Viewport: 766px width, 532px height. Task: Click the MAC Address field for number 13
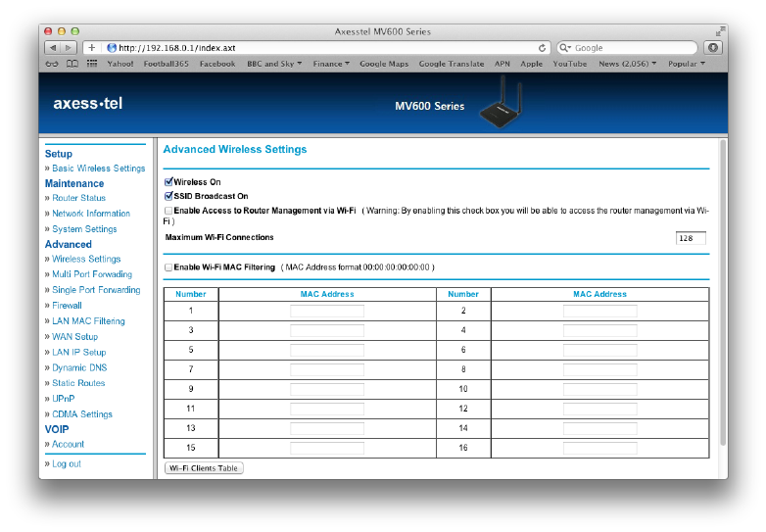[x=327, y=428]
